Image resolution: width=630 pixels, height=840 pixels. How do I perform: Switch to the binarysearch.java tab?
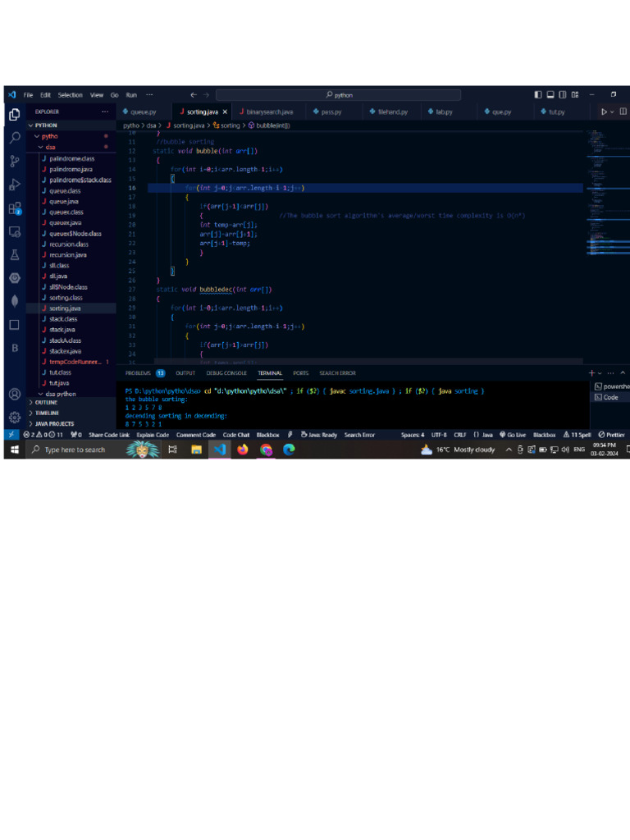coord(270,112)
